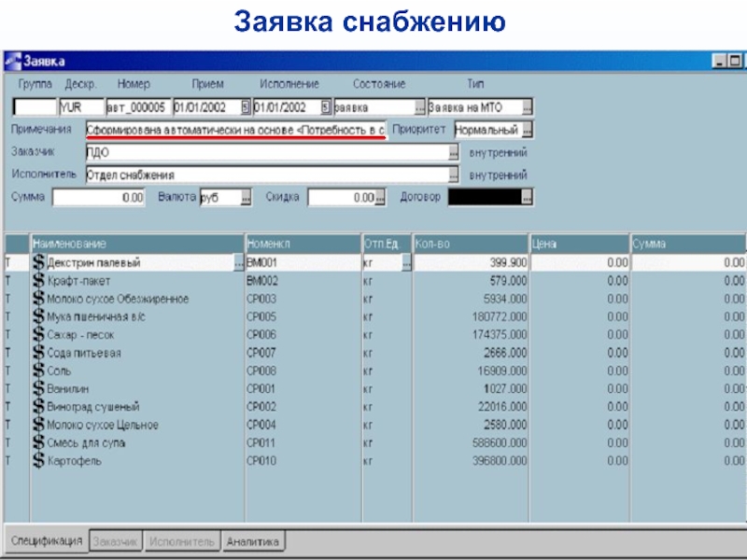This screenshot has height=560, width=747.
Task: Select the nomenclature code ВМ002
Action: point(262,281)
